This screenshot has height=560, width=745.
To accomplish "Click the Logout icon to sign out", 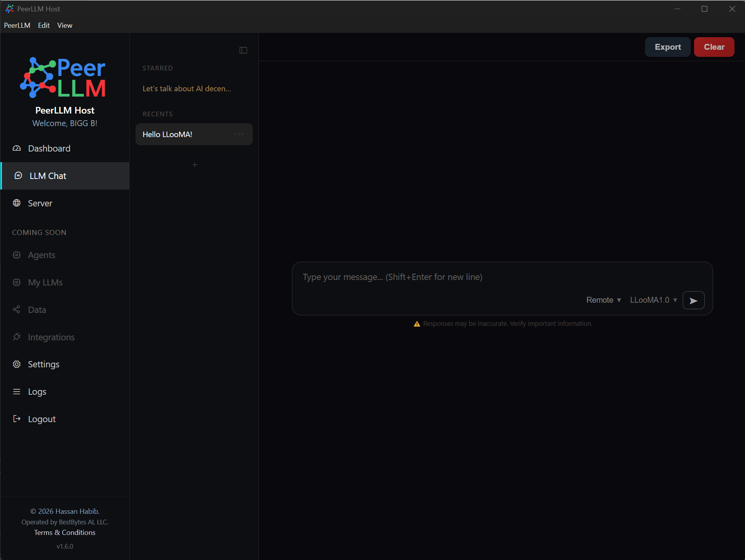I will pyautogui.click(x=16, y=419).
